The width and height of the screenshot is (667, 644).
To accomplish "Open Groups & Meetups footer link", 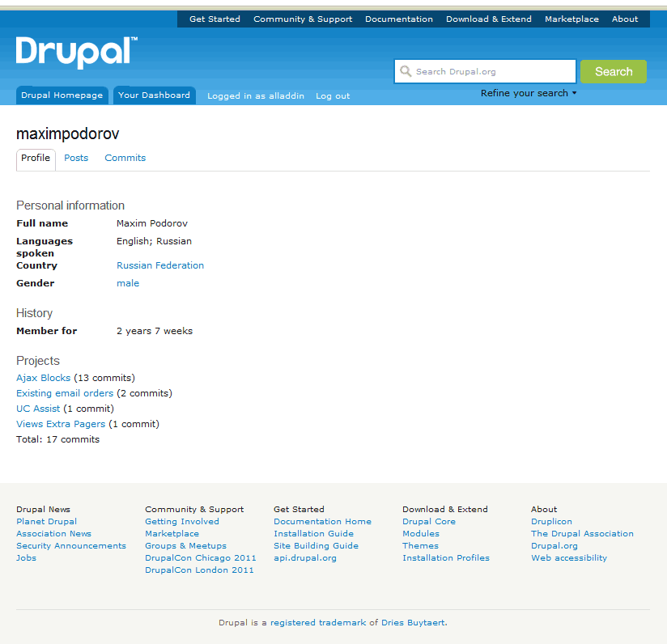I will (x=186, y=546).
